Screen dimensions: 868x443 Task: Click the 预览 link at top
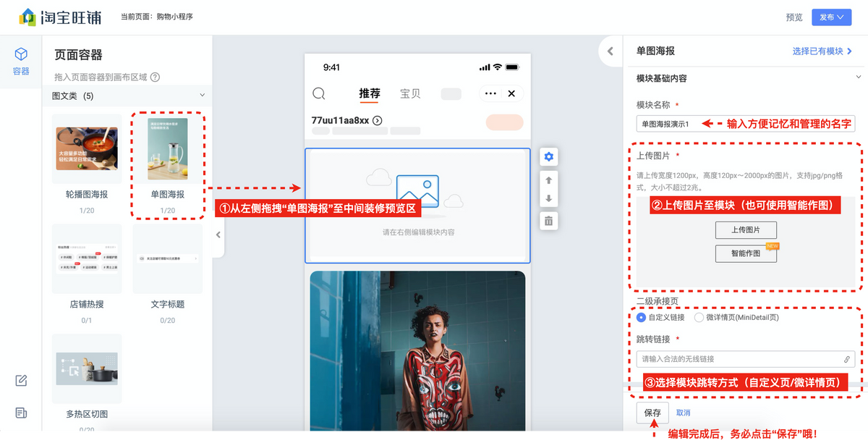793,17
